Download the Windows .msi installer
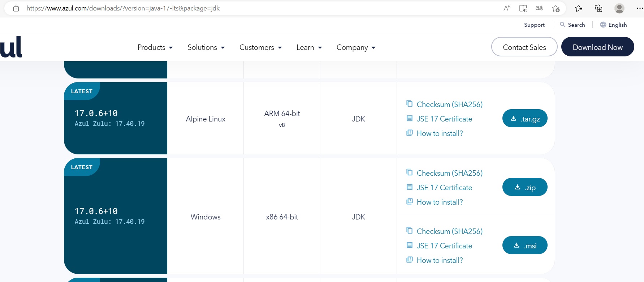 click(x=525, y=245)
